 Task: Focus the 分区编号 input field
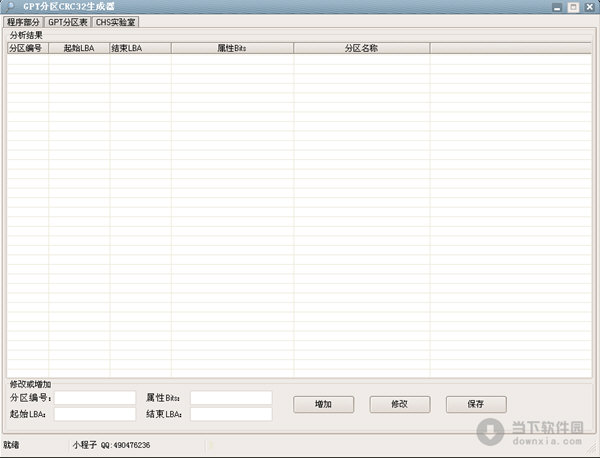coord(95,398)
